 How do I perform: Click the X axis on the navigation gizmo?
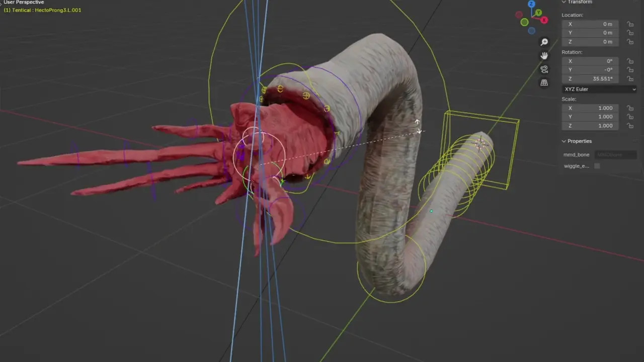[x=544, y=20]
